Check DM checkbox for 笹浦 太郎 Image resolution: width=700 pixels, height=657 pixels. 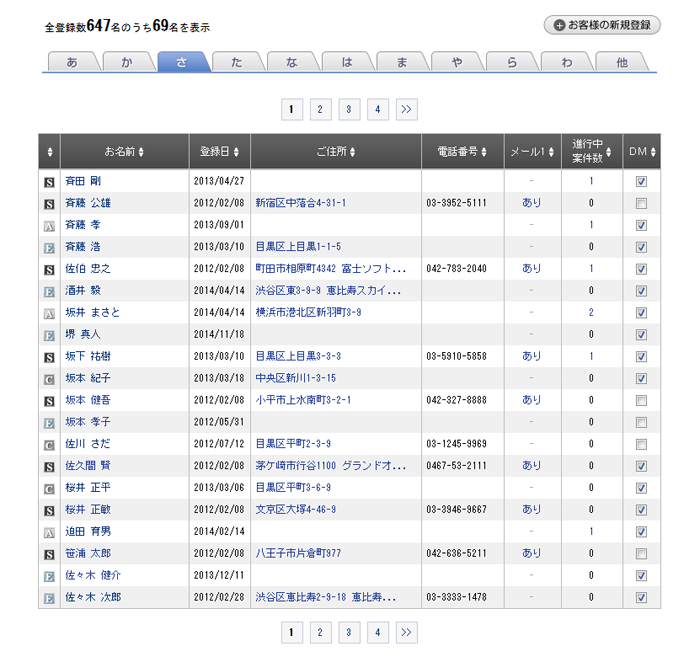point(641,553)
